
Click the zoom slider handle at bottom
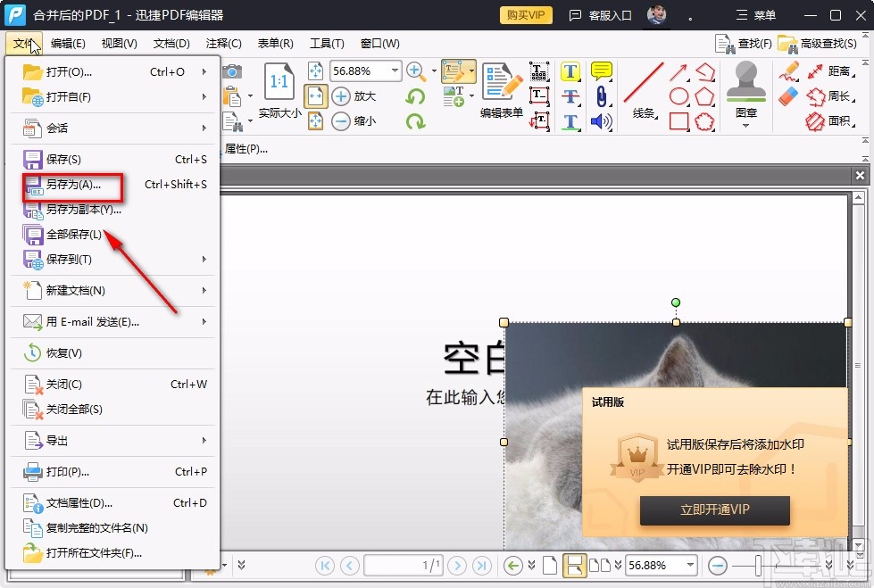coord(758,565)
